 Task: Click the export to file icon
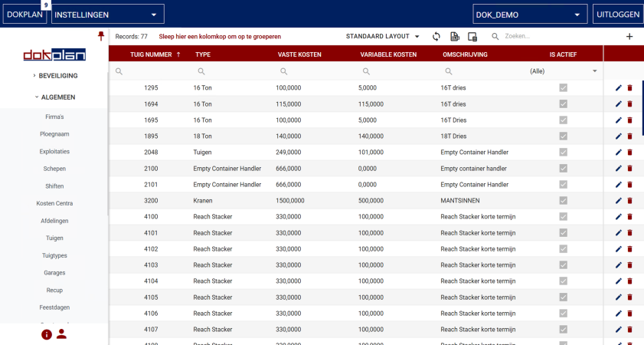coord(455,36)
